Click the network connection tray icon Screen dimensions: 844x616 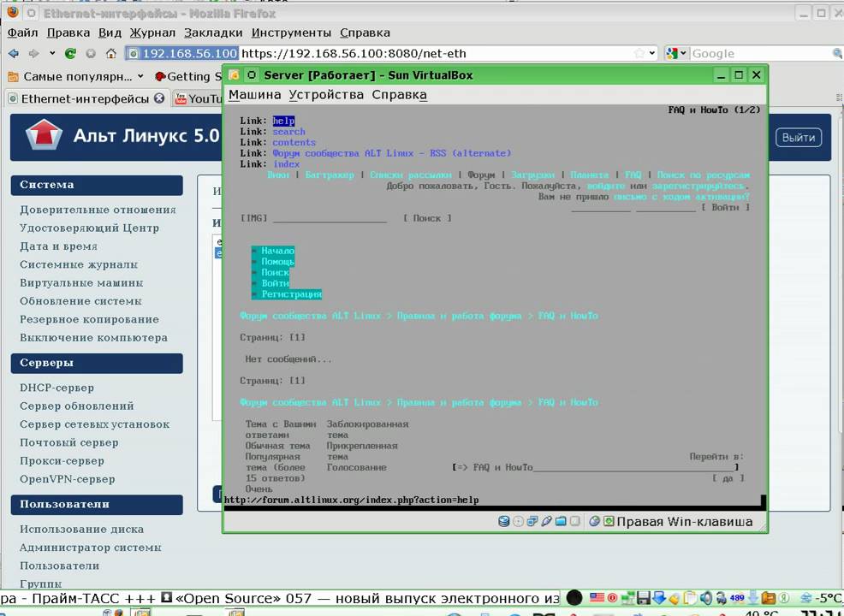[627, 598]
